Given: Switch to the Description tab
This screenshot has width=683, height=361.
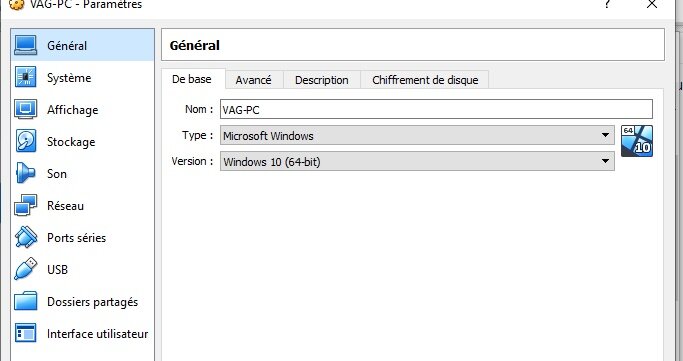Looking at the screenshot, I should coord(321,80).
